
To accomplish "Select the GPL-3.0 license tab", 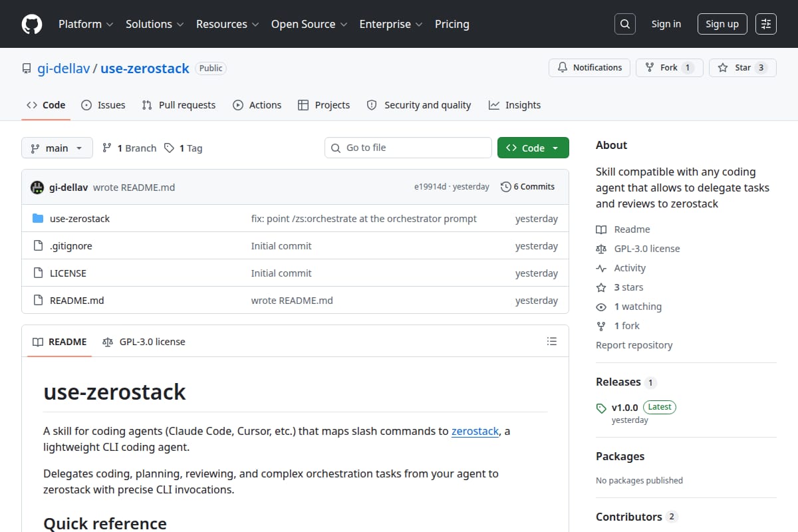I will click(x=144, y=342).
